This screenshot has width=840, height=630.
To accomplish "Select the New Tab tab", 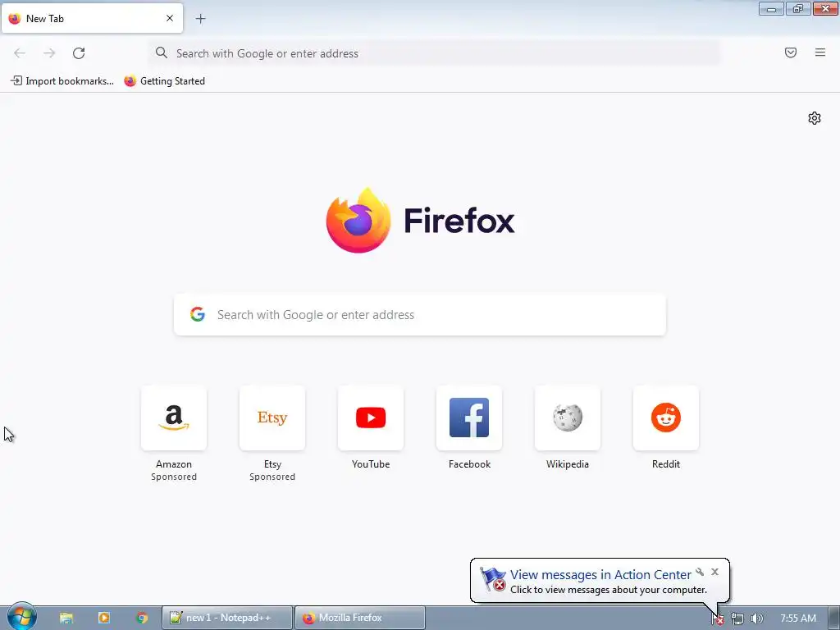I will (92, 18).
